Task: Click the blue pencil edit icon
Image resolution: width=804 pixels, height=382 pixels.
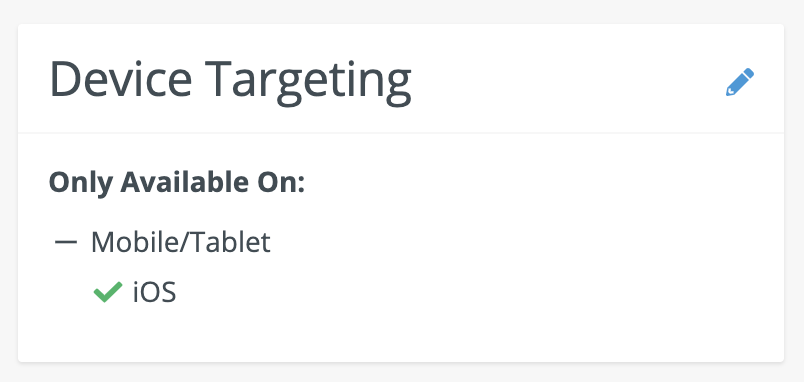Action: pos(740,82)
